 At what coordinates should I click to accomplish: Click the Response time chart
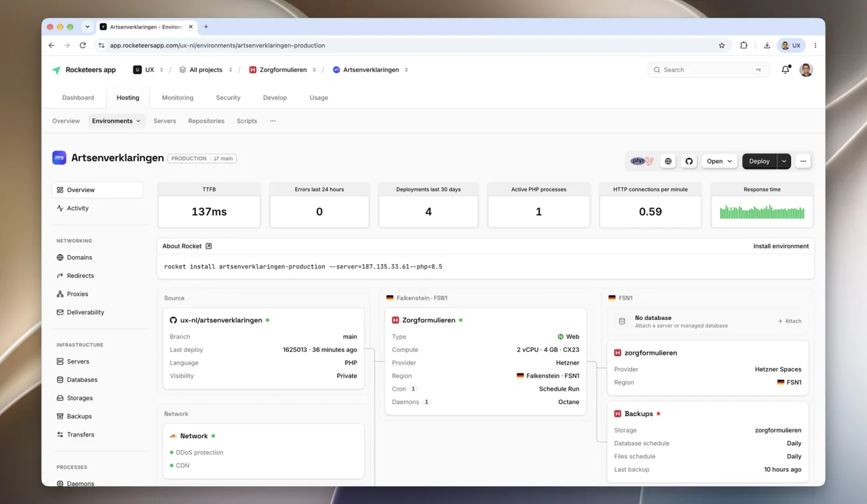(x=762, y=212)
